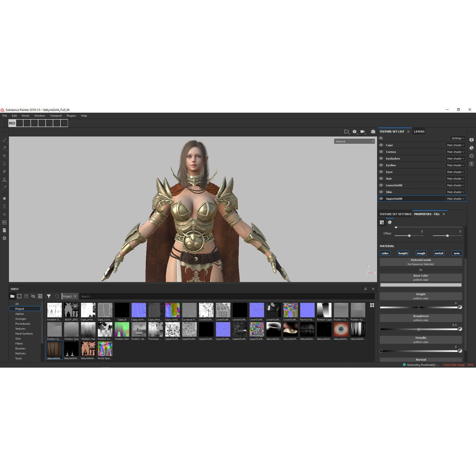The height and width of the screenshot is (476, 476).
Task: Click the fill projection properties icon
Action: [x=382, y=222]
